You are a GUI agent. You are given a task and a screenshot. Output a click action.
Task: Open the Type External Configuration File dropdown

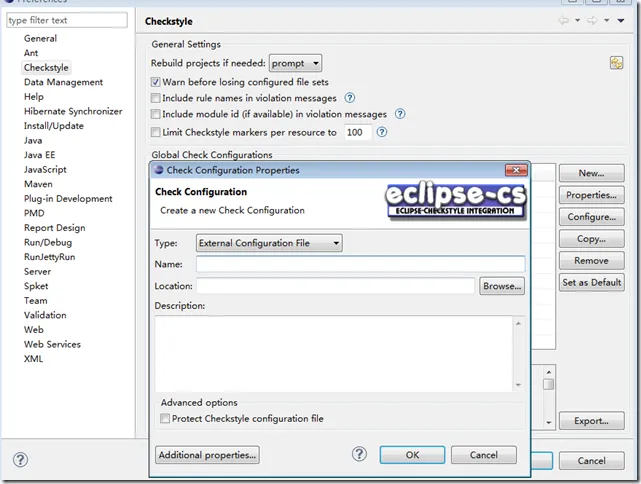269,243
